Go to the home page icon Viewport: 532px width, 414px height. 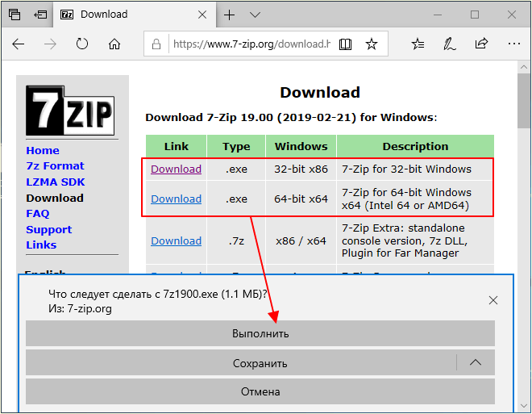coord(114,44)
